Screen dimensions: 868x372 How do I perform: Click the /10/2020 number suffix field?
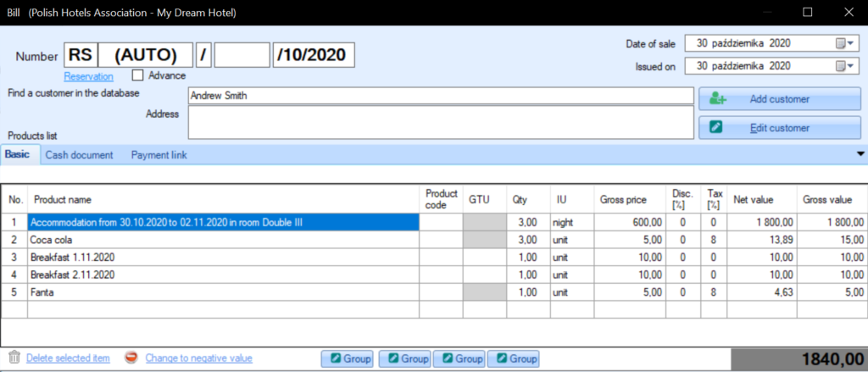click(314, 55)
